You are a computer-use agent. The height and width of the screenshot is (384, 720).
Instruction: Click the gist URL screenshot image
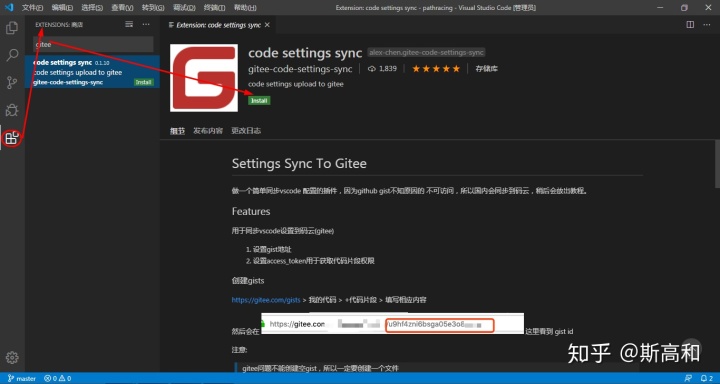[x=392, y=324]
